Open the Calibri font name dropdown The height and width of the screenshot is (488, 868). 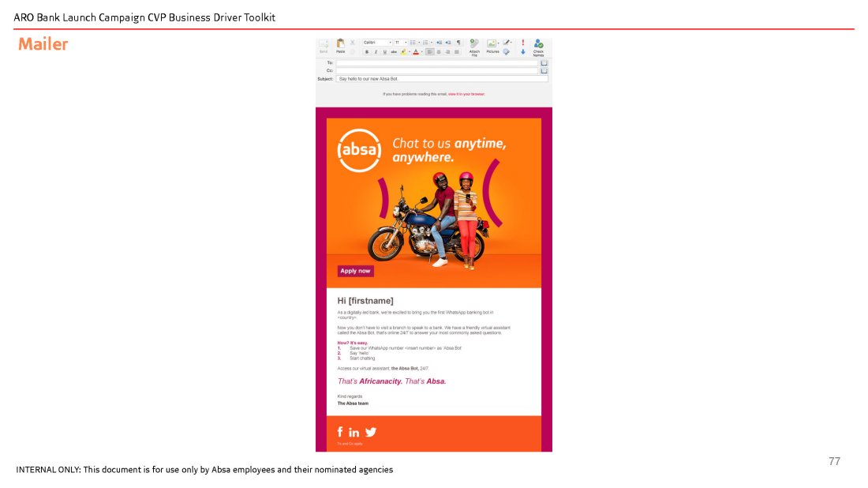point(377,43)
